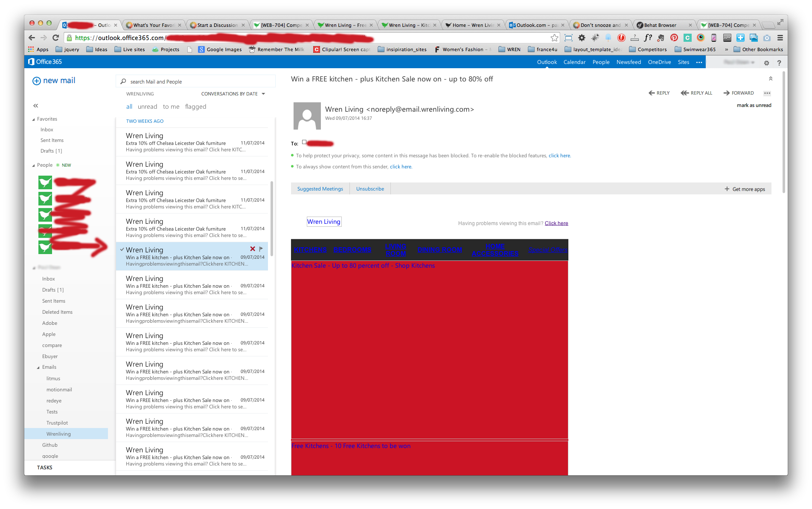This screenshot has width=812, height=509.
Task: Click Wren Living logo link in email
Action: coord(324,222)
